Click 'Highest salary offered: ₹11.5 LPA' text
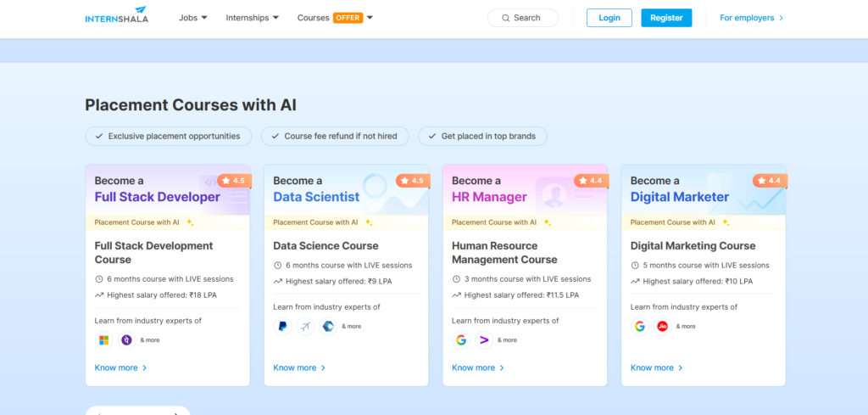Viewport: 868px width, 415px height. point(521,295)
